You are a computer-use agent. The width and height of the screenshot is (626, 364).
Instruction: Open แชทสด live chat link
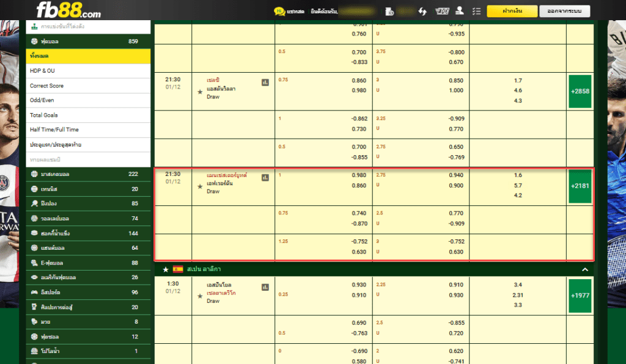pos(295,12)
